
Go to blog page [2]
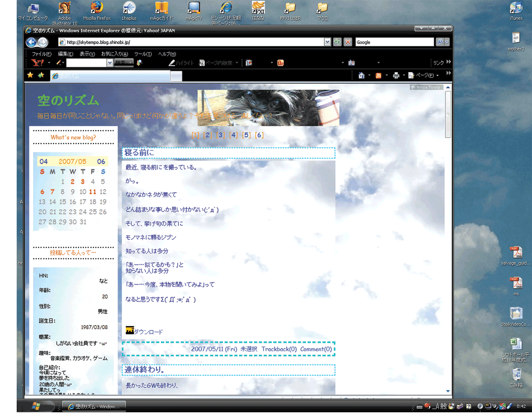pos(207,135)
